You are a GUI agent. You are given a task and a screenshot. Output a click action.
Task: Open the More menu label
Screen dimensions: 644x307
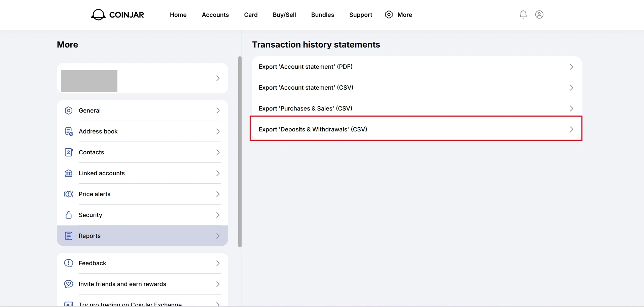[405, 15]
